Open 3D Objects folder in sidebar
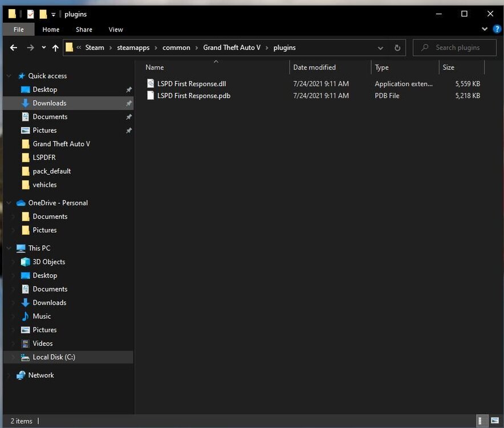 48,262
